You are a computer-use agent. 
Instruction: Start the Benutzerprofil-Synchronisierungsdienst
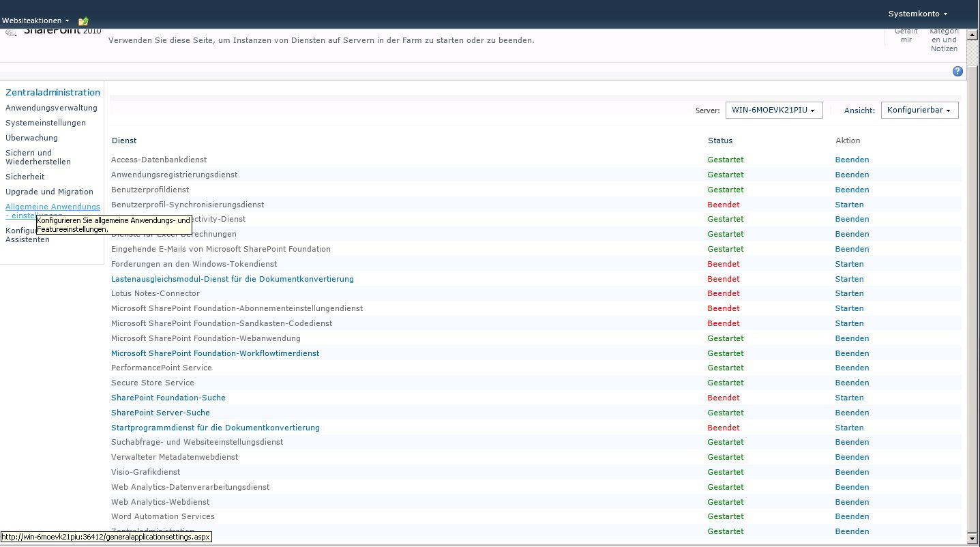pyautogui.click(x=849, y=205)
